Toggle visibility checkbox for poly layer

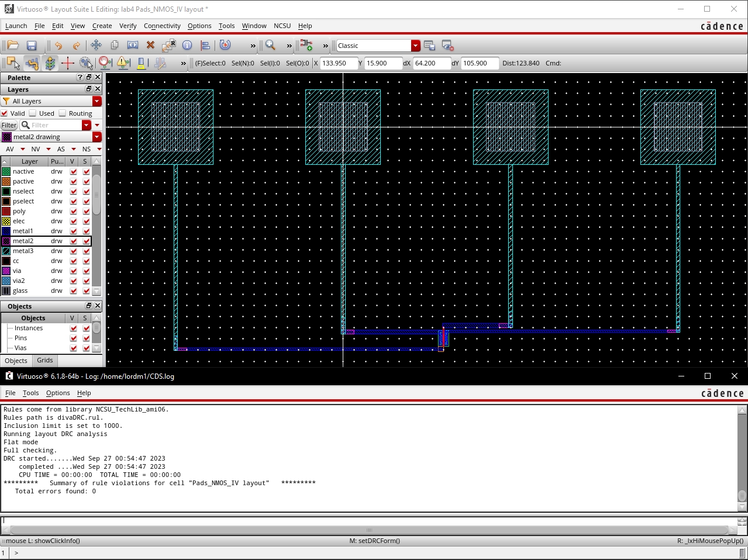click(x=74, y=212)
